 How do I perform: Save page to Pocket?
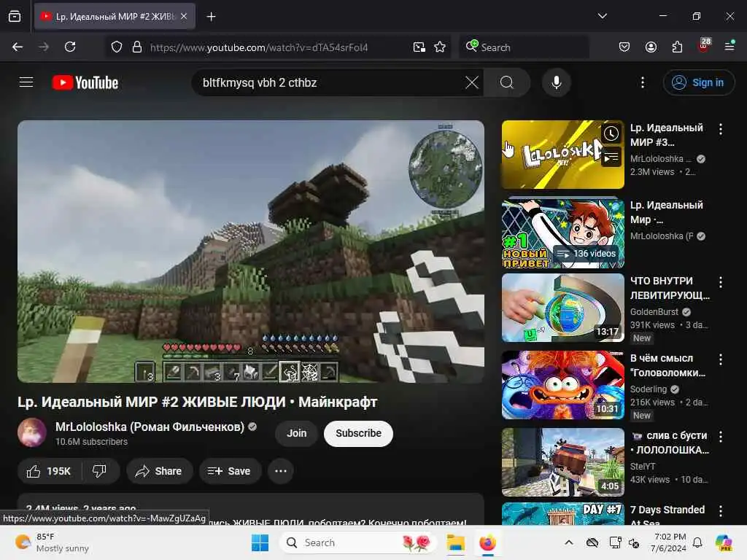pos(624,47)
